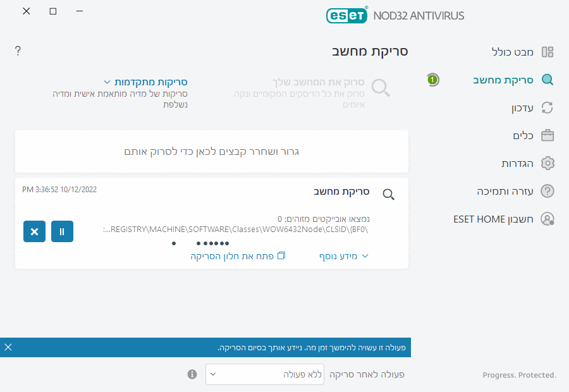Click the Update (עדכון) refresh icon

[x=548, y=108]
